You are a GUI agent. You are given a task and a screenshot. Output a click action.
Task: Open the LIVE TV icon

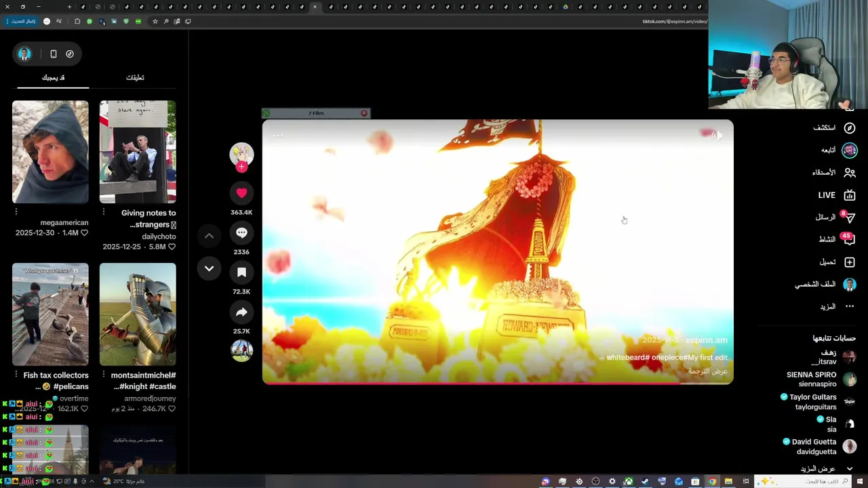click(850, 195)
